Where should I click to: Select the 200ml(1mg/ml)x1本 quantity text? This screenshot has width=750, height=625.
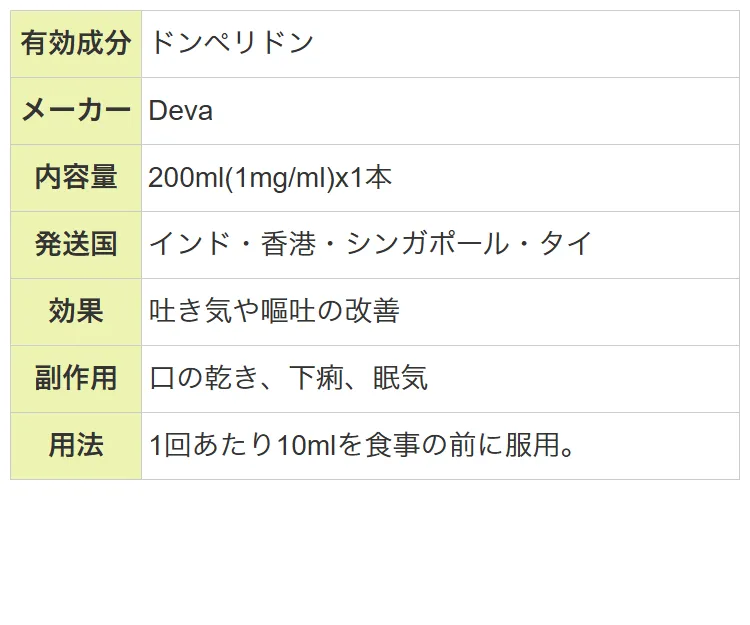pyautogui.click(x=270, y=178)
